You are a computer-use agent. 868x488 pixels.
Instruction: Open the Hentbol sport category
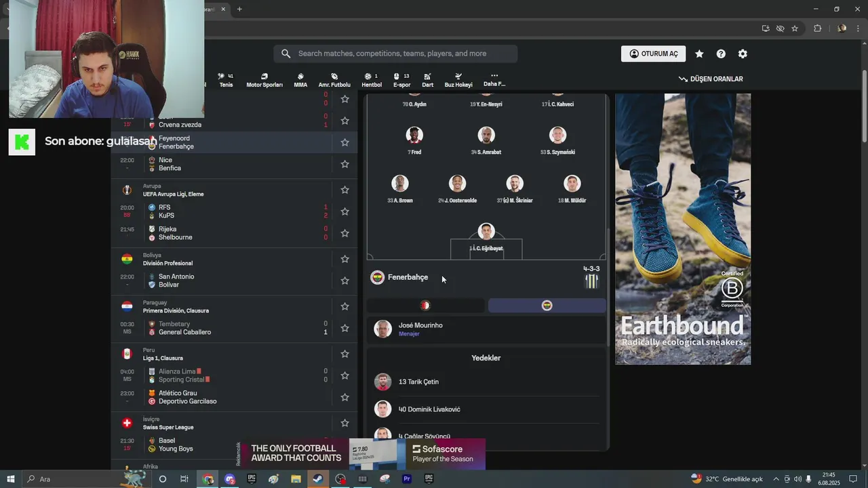[372, 80]
